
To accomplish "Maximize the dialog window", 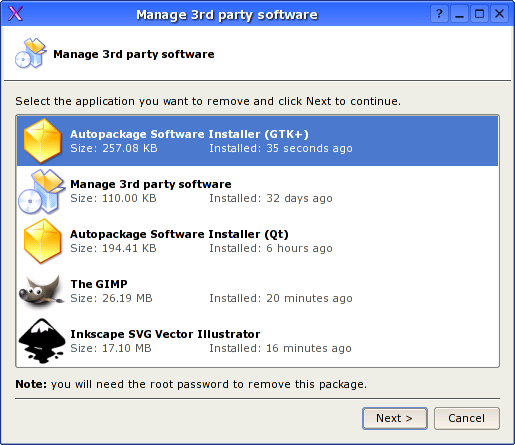I will (x=479, y=14).
